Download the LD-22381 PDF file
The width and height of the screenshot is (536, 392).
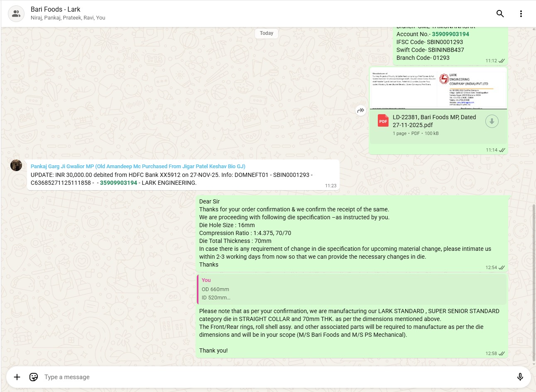(x=492, y=122)
